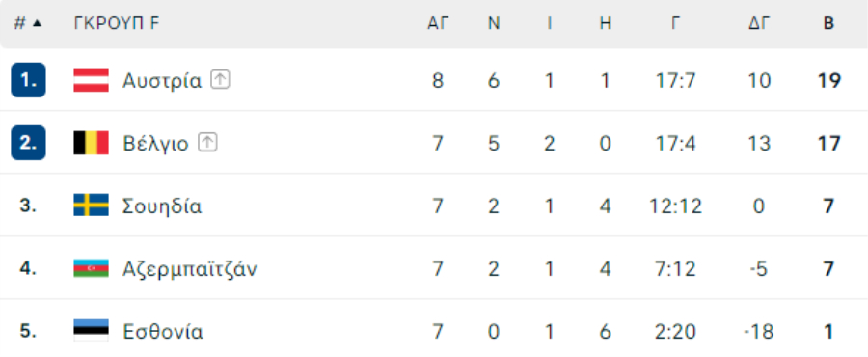
Task: Click the ΓΚΡΟΥΠ F header label
Action: point(117,23)
